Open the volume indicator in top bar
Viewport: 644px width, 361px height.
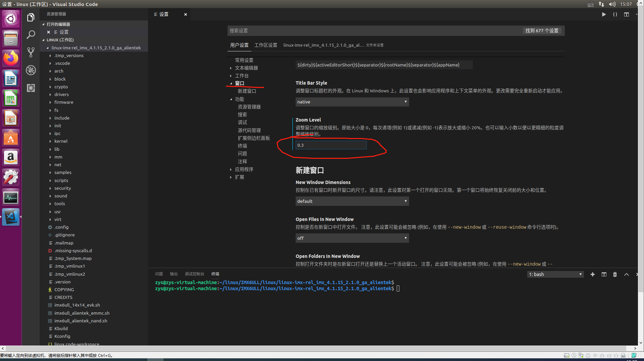pyautogui.click(x=612, y=4)
